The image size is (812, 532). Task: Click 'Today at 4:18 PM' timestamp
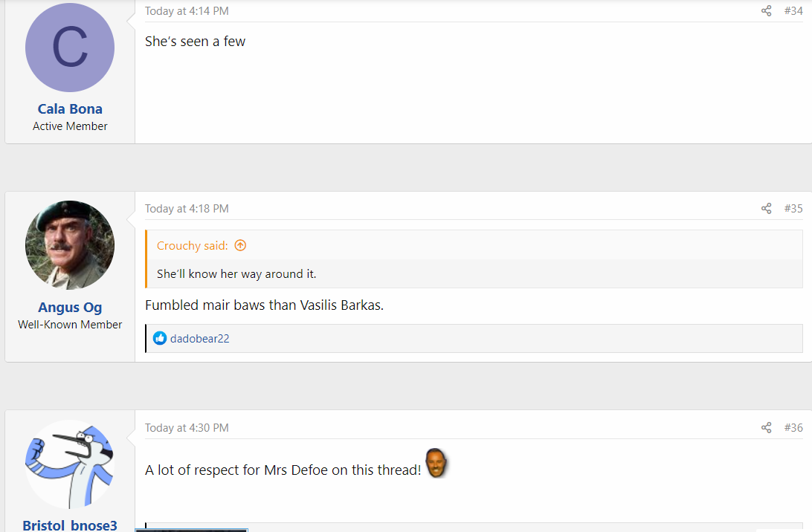(x=187, y=209)
